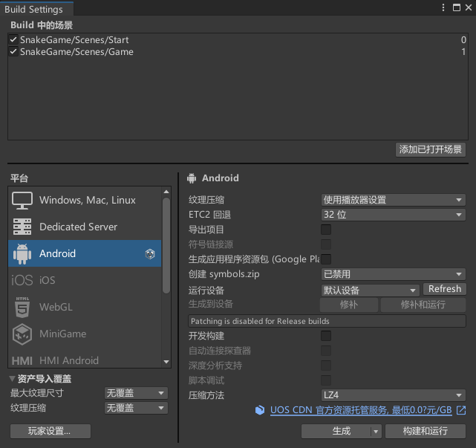Click the platform list scroll up arrow
The height and width of the screenshot is (448, 476).
[x=166, y=192]
